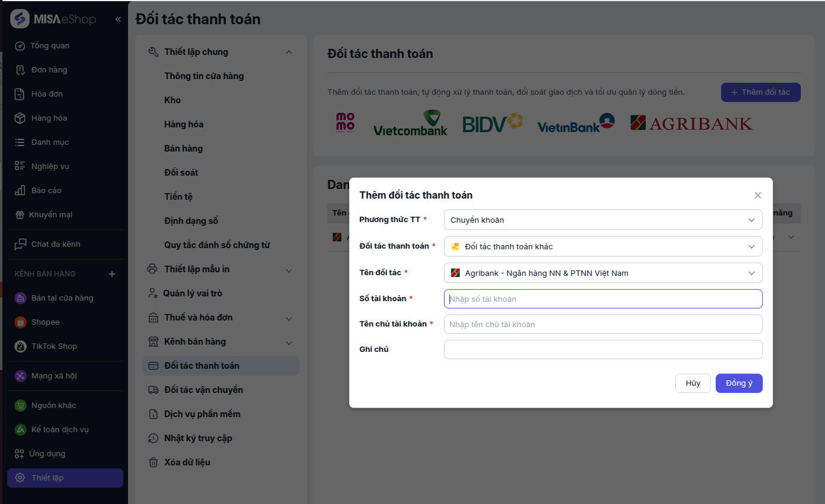Image resolution: width=825 pixels, height=504 pixels.
Task: Click the Agribank logo banner
Action: [x=692, y=123]
